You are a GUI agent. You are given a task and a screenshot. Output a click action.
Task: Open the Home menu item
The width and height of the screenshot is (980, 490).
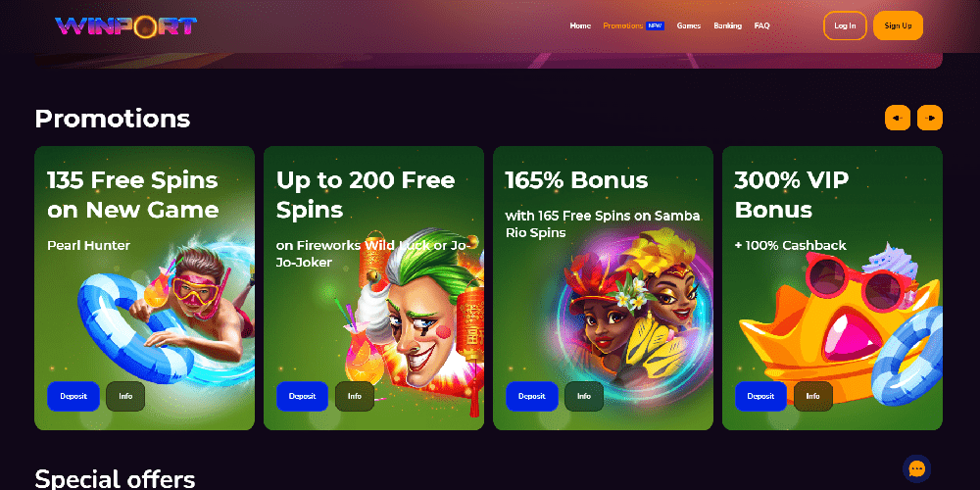coord(580,25)
